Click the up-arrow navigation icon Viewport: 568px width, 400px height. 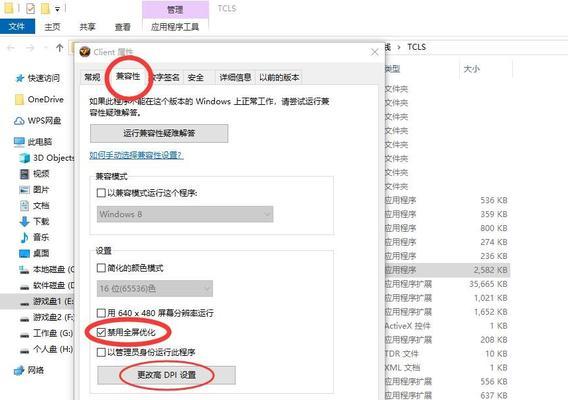tap(60, 47)
